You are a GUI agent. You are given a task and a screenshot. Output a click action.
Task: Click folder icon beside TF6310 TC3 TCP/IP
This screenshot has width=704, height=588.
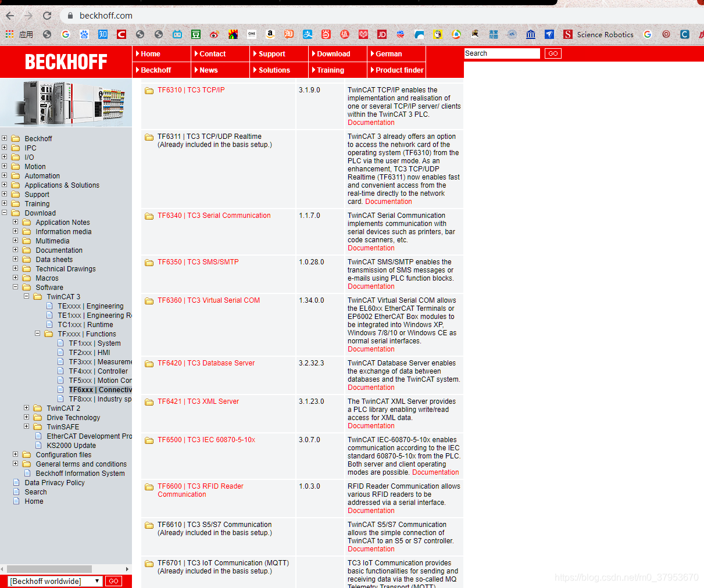click(x=149, y=91)
